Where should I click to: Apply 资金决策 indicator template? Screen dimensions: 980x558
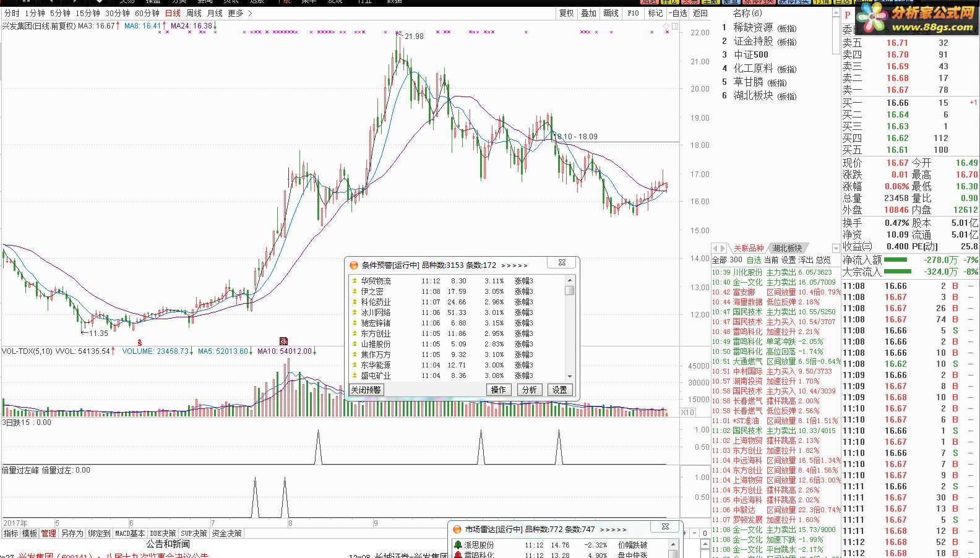point(226,533)
